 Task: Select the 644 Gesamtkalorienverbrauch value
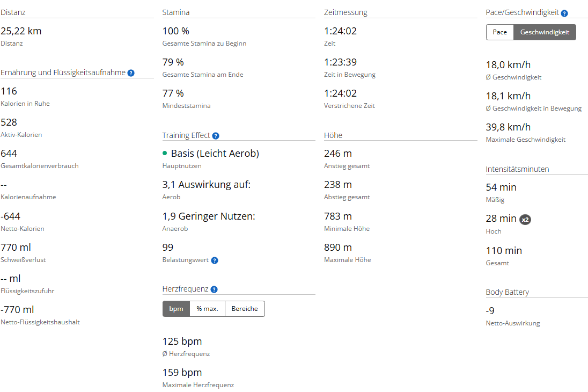[x=9, y=153]
